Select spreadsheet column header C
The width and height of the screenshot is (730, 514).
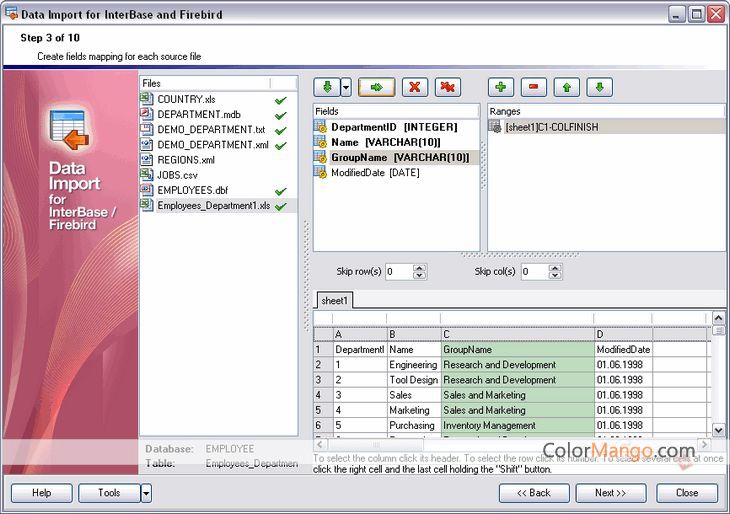pyautogui.click(x=518, y=334)
